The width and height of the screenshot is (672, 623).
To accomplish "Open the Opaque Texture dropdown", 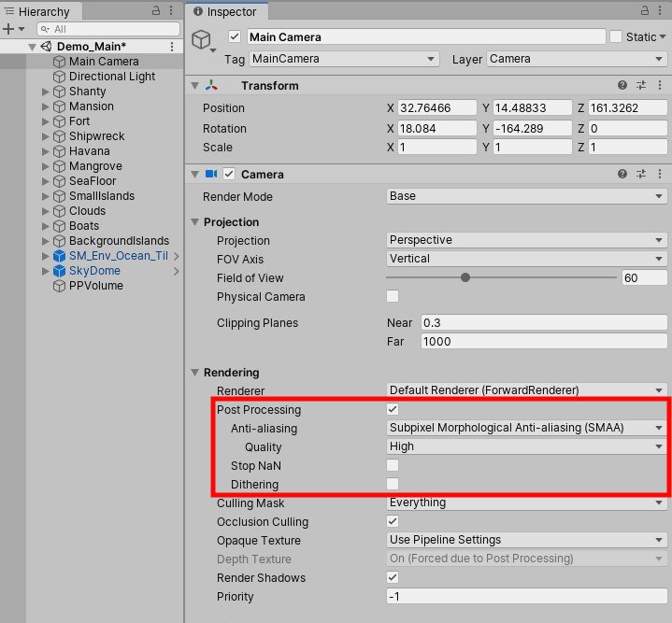I will (526, 540).
